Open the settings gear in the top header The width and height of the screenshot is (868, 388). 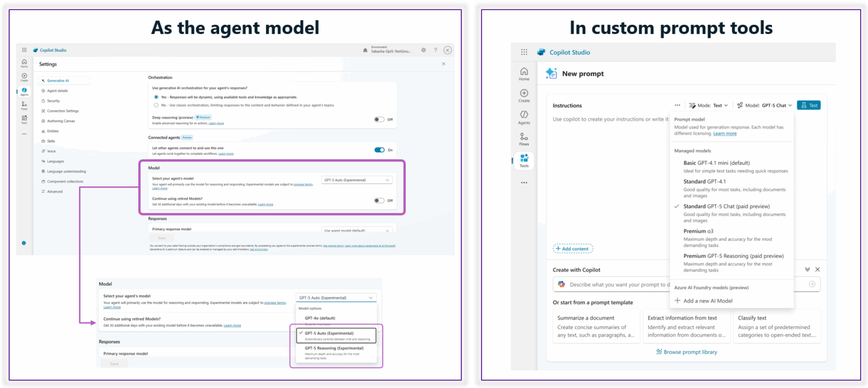(x=423, y=50)
